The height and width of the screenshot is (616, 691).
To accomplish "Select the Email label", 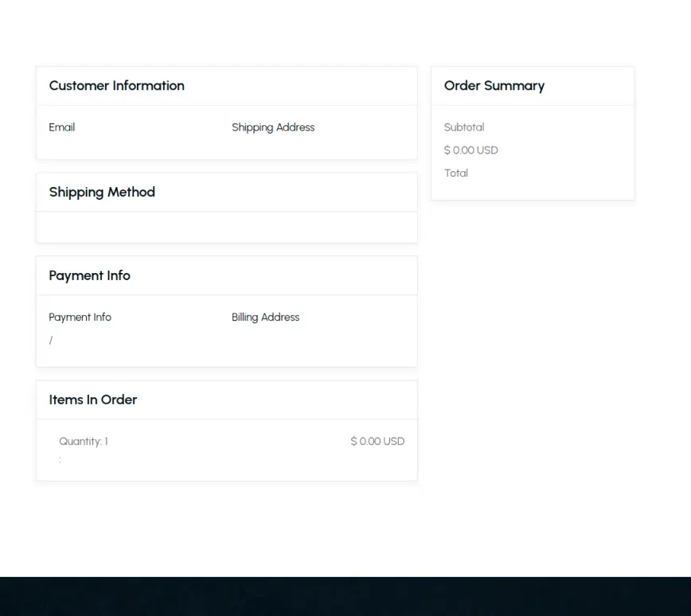I will (61, 127).
